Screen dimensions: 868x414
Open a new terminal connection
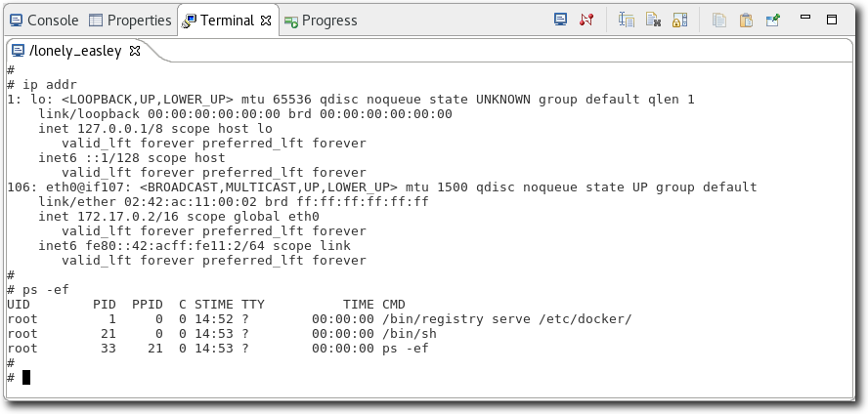[x=560, y=20]
